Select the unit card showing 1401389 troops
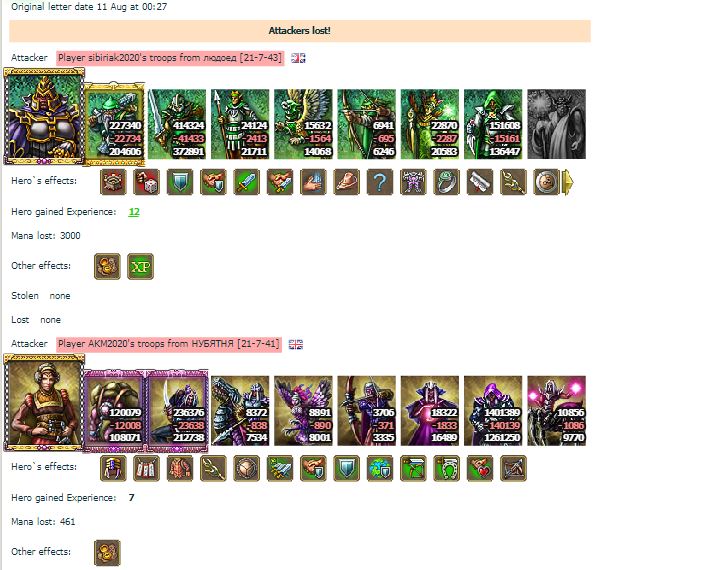 click(493, 410)
